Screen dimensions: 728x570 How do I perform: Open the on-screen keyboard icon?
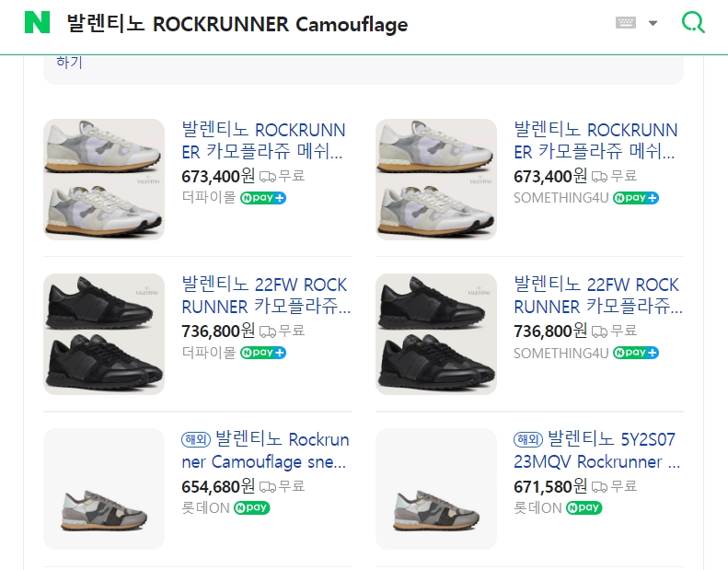pos(626,23)
